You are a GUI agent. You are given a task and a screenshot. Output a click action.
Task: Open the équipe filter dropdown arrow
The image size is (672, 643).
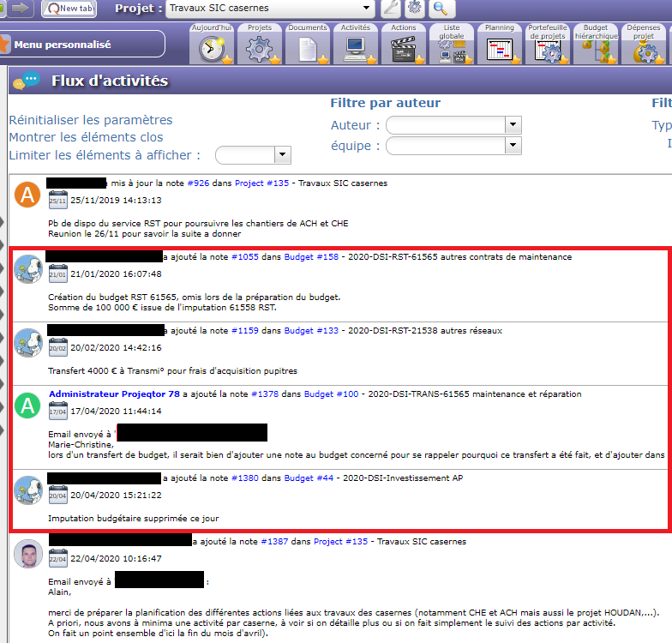click(x=513, y=146)
